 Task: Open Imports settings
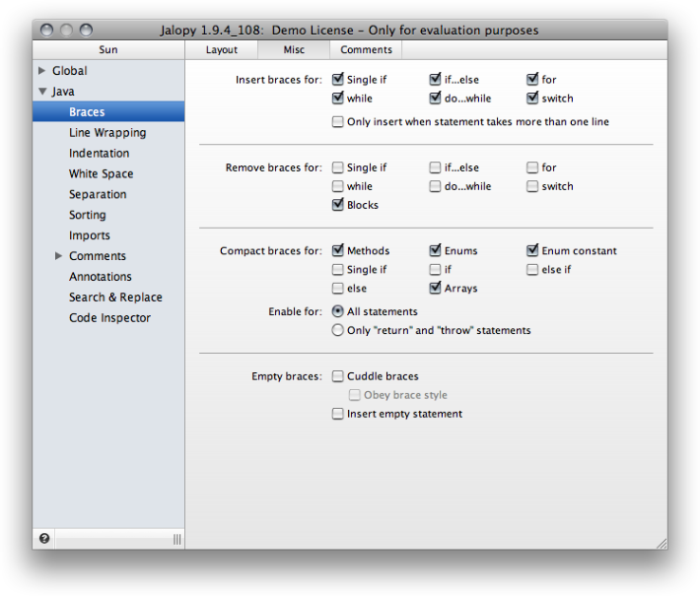pos(90,235)
